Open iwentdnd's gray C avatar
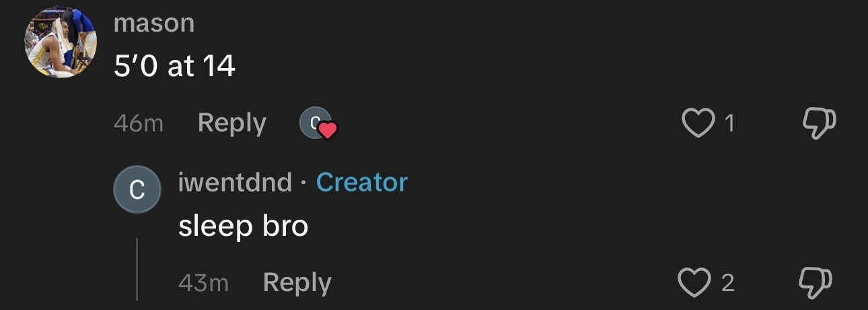This screenshot has width=868, height=310. click(137, 191)
